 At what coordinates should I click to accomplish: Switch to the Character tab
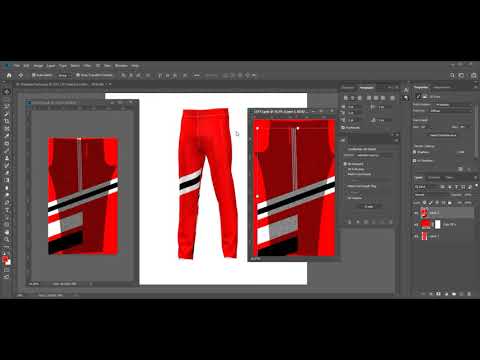(348, 88)
